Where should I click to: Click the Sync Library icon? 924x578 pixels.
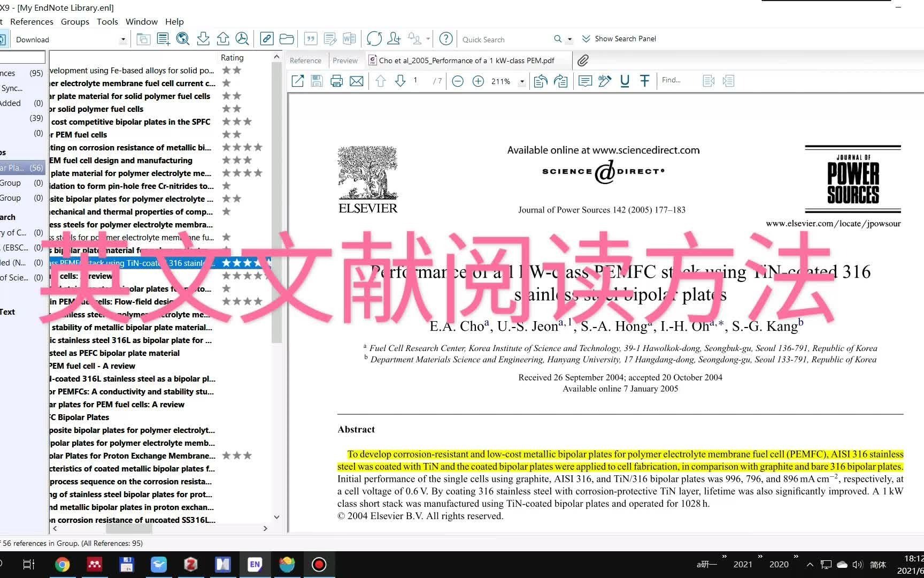(374, 39)
